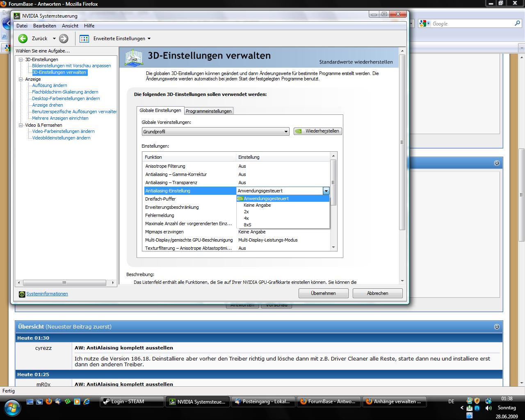Viewport: 525px width, 420px height.
Task: Switch to Login - STEAM taskbar button
Action: coord(132,402)
